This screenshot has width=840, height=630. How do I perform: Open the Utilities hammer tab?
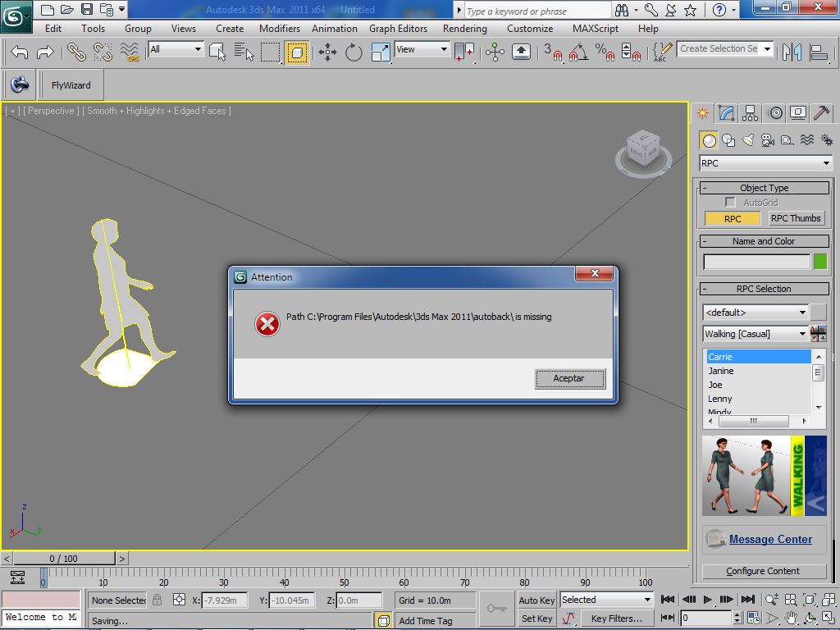pos(822,113)
